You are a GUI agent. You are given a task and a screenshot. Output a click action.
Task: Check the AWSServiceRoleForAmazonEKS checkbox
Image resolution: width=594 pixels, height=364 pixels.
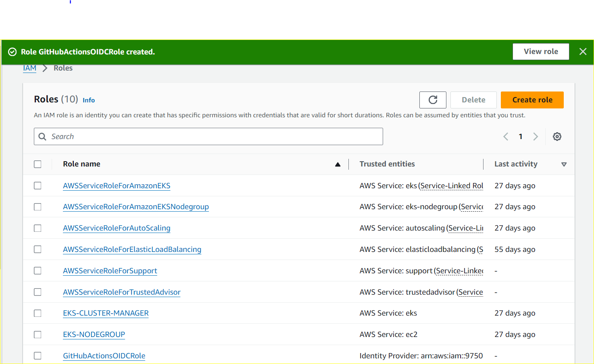[38, 186]
